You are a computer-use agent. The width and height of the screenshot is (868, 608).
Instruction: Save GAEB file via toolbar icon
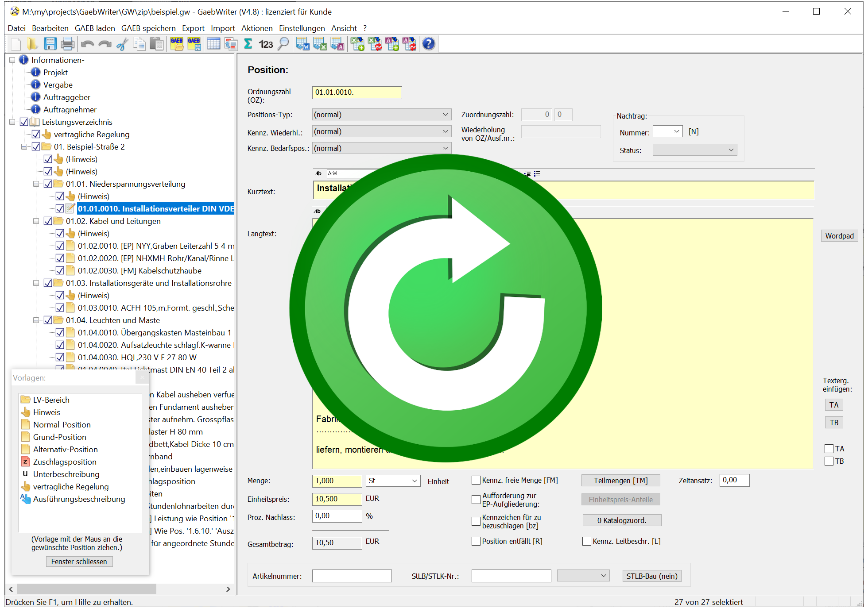pos(194,44)
